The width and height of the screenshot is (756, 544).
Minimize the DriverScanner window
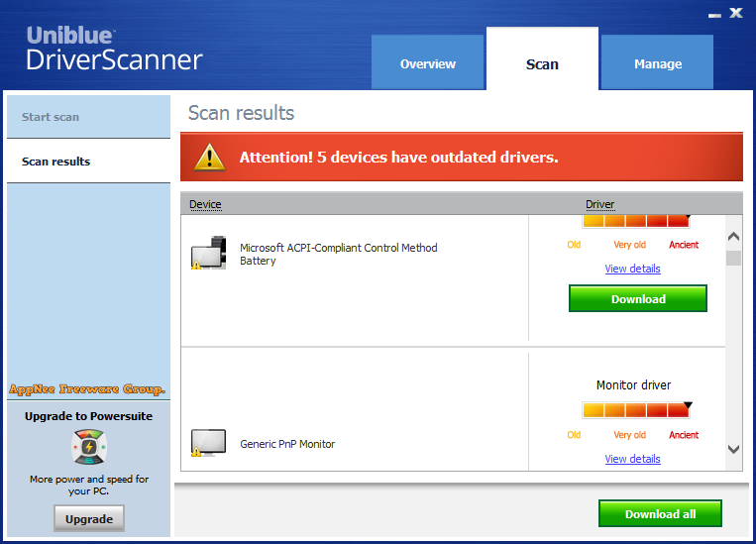714,16
